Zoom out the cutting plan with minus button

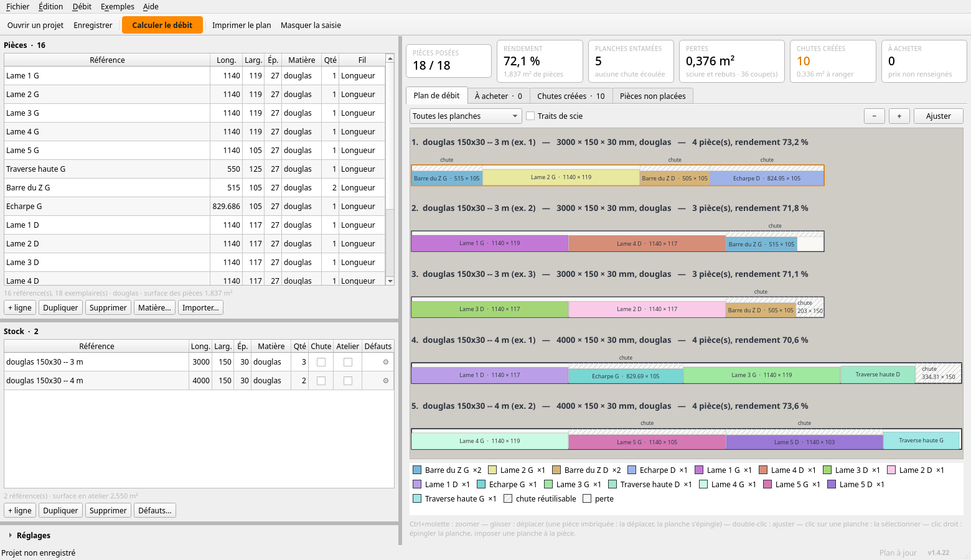click(x=875, y=116)
